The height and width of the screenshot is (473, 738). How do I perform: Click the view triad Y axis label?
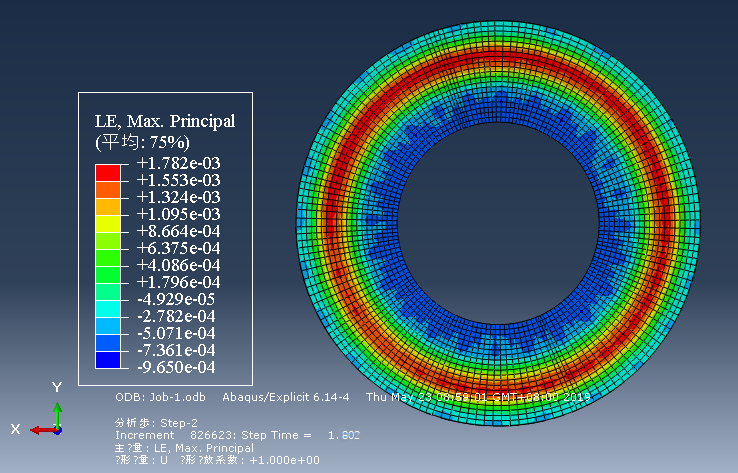(x=57, y=387)
